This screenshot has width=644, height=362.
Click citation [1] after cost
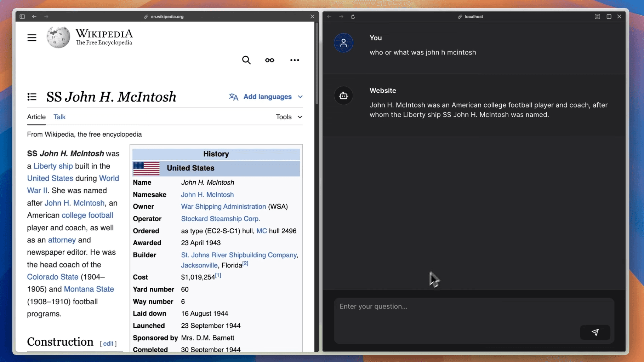click(218, 275)
